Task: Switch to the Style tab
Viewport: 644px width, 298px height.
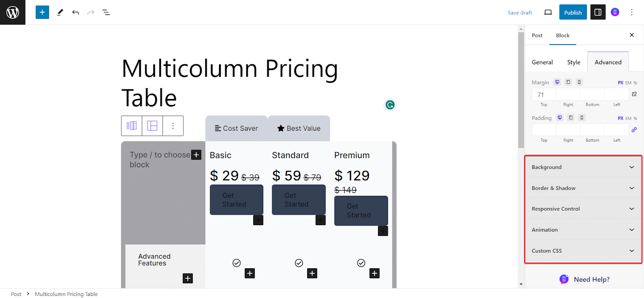Action: point(574,62)
